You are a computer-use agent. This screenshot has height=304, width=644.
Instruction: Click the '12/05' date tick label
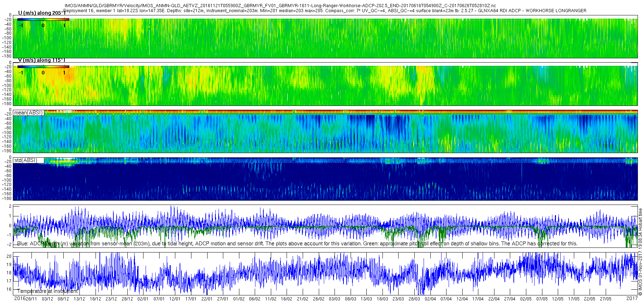pyautogui.click(x=557, y=299)
